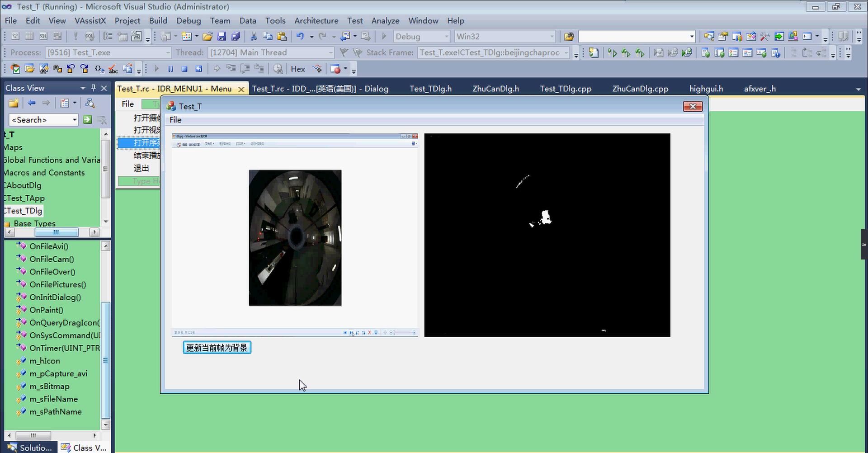The width and height of the screenshot is (868, 453).
Task: Switch to the Test_TDlg.cpp tab
Action: [566, 89]
